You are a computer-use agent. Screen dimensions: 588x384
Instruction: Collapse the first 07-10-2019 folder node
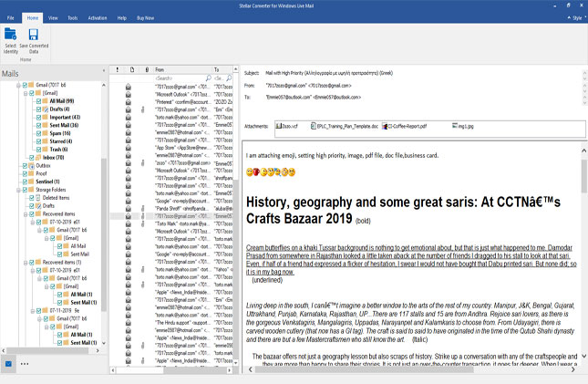[x=33, y=223]
